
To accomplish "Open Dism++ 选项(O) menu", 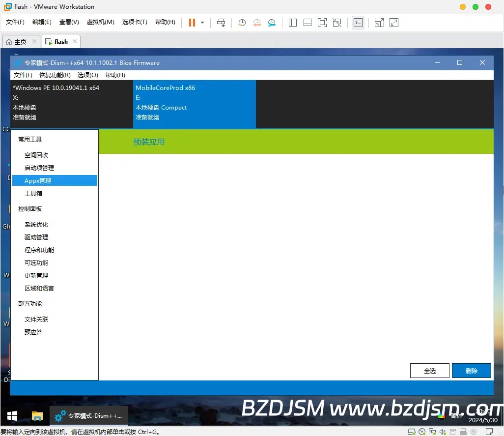I will (88, 75).
